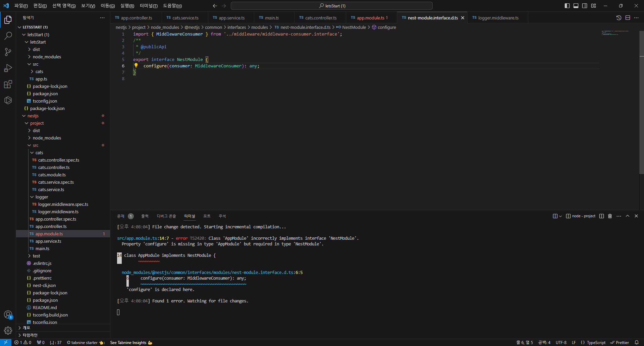
Task: Open the Explorer view in activity bar
Action: [x=8, y=20]
